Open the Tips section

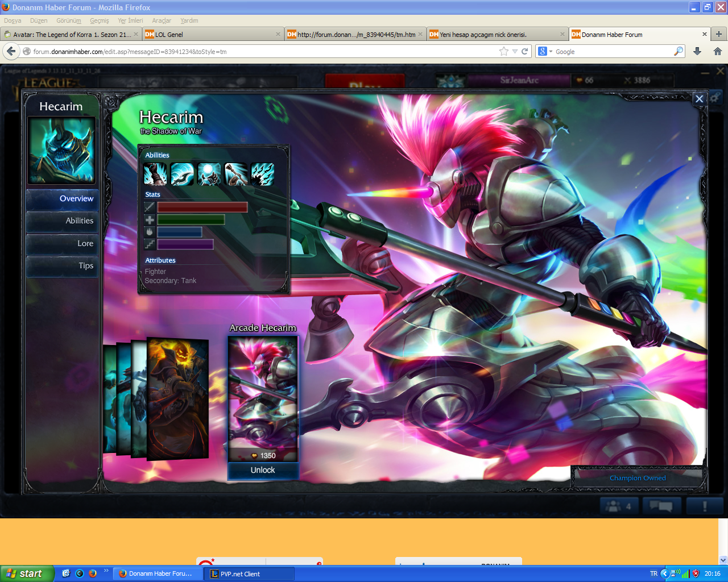[63, 266]
